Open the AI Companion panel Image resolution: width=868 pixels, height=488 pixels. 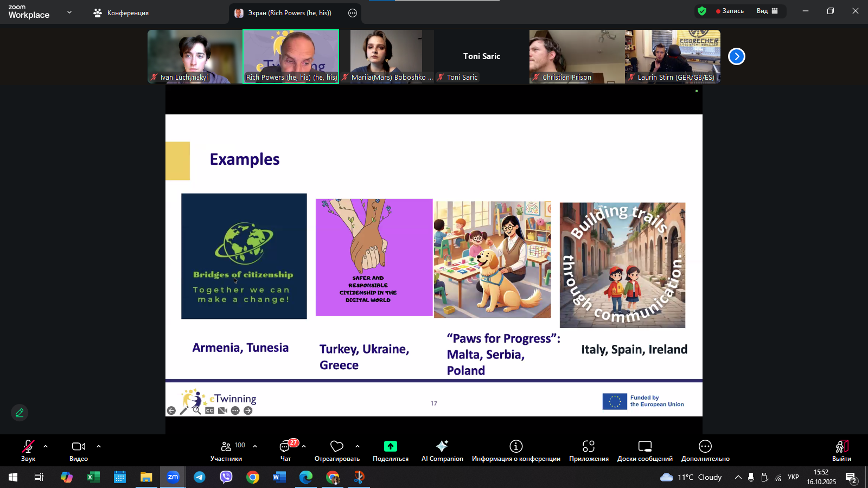(x=442, y=450)
